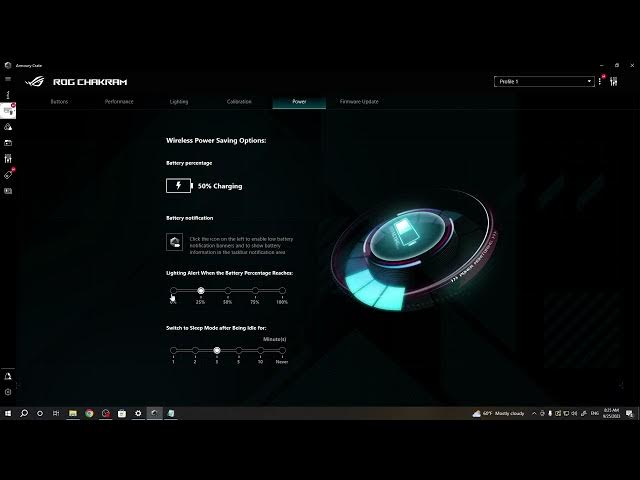Show hidden system tray icons

534,413
